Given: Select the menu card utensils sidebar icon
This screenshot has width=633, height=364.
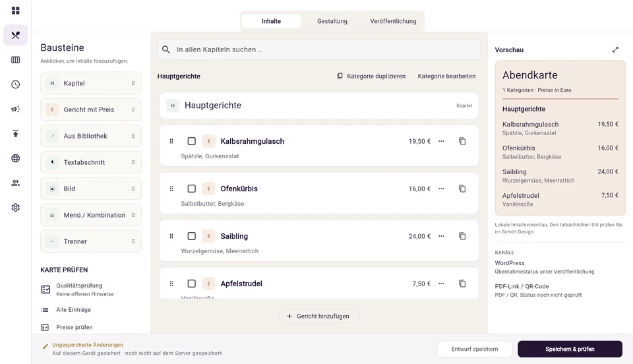Looking at the screenshot, I should tap(15, 35).
